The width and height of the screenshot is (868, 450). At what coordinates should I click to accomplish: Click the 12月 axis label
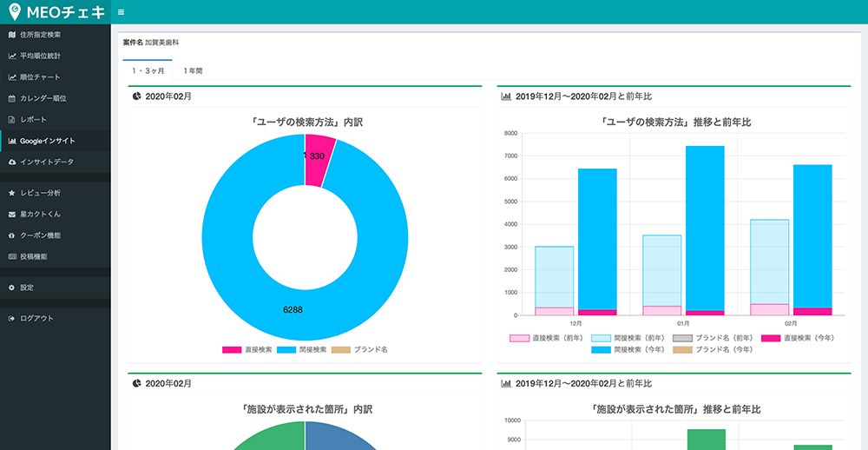click(575, 323)
